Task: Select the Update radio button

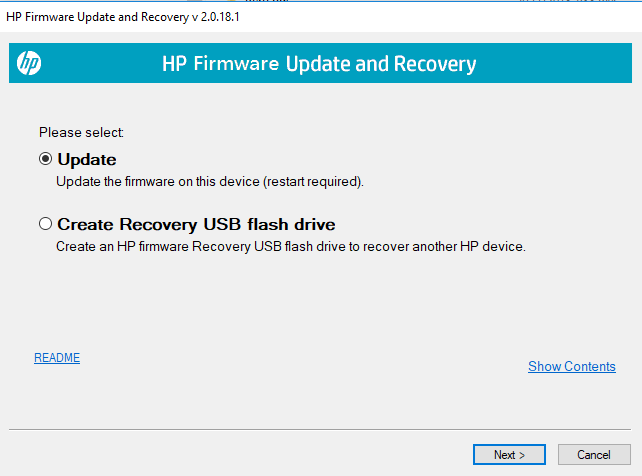Action: coord(45,159)
